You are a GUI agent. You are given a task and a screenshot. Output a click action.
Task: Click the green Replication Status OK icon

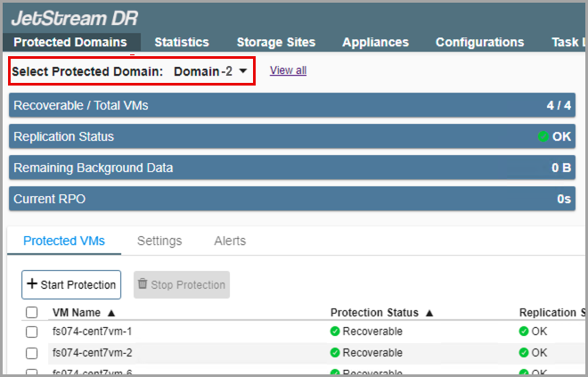[543, 137]
